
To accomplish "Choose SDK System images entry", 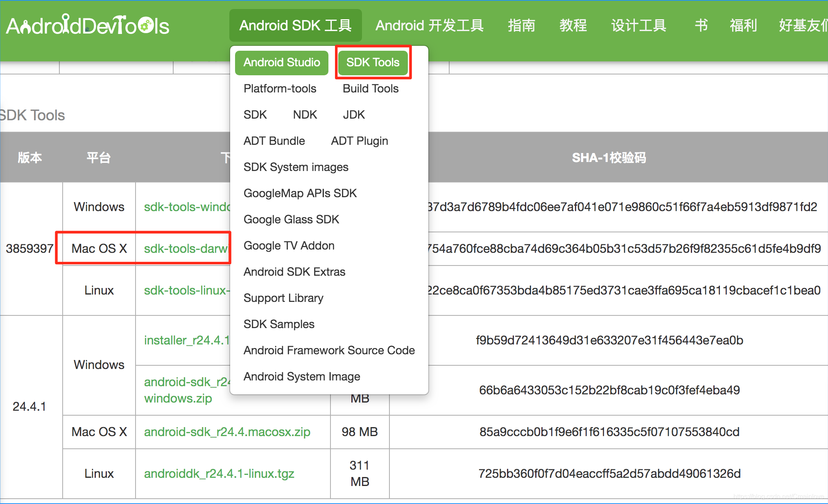I will tap(296, 167).
